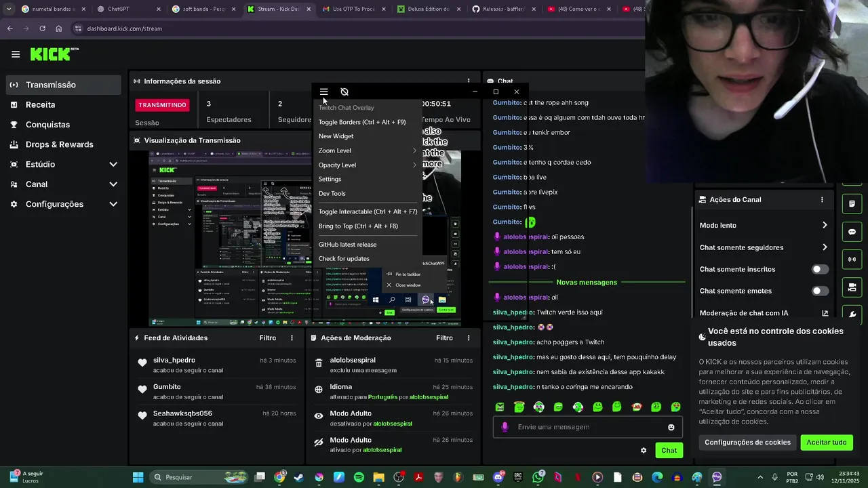Viewport: 868px width, 488px height.
Task: Click the TRANSMITINDO status badge
Action: click(162, 105)
